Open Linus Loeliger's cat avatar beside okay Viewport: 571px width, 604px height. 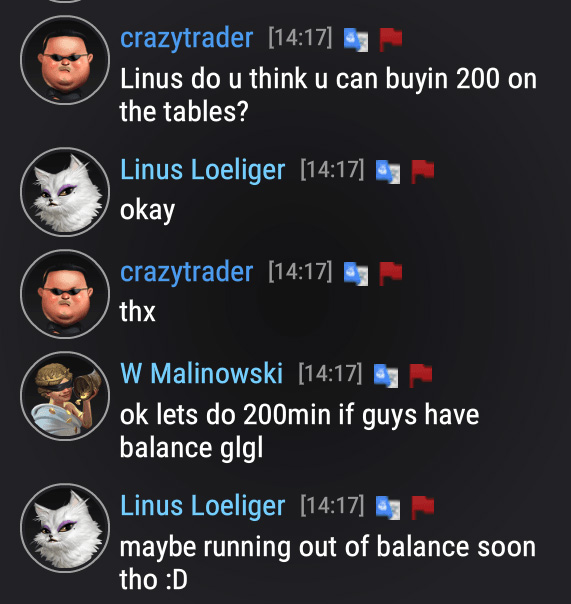click(x=65, y=192)
